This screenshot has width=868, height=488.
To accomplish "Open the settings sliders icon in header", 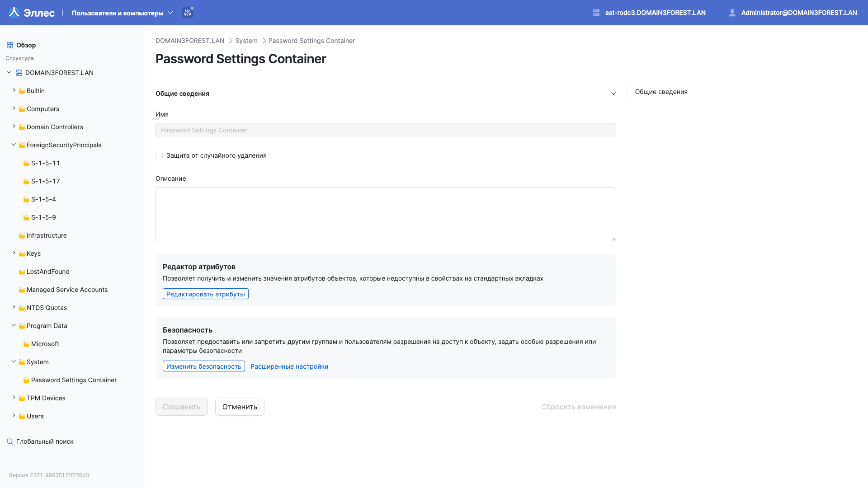I will [x=188, y=13].
